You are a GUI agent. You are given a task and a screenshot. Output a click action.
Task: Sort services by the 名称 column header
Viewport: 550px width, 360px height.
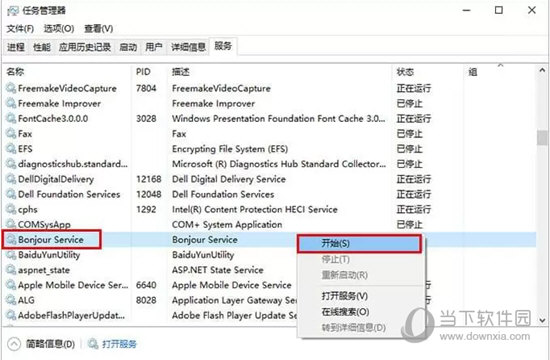point(15,72)
